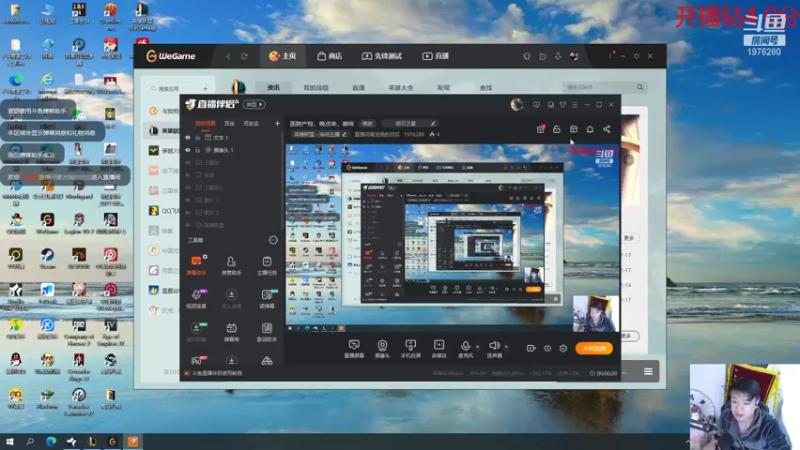Edit the stream category tag pill
The image size is (800, 450).
pyautogui.click(x=320, y=134)
